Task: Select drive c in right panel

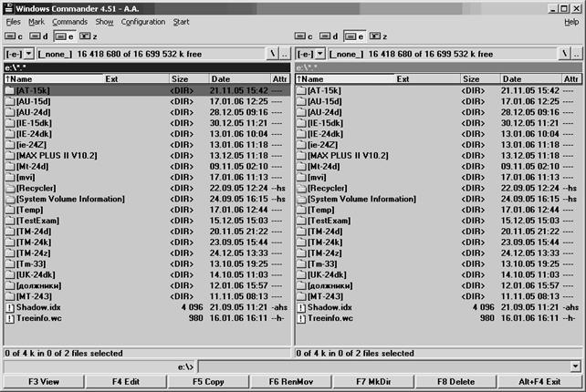Action: pyautogui.click(x=303, y=36)
